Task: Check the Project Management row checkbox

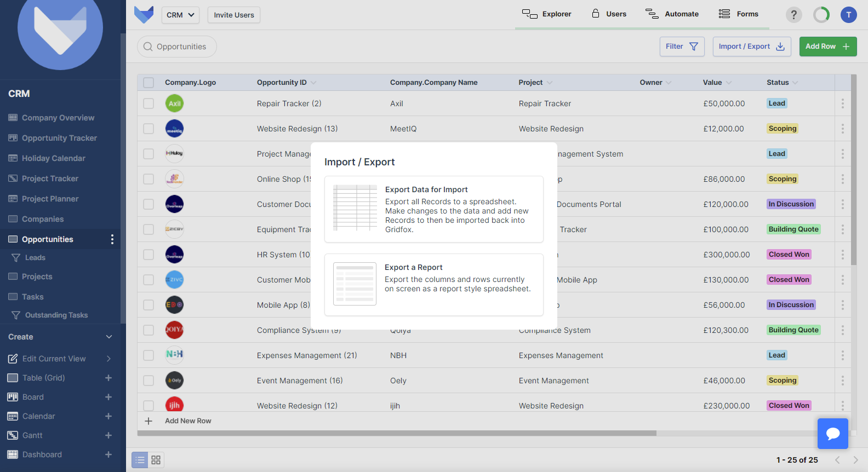Action: coord(149,154)
